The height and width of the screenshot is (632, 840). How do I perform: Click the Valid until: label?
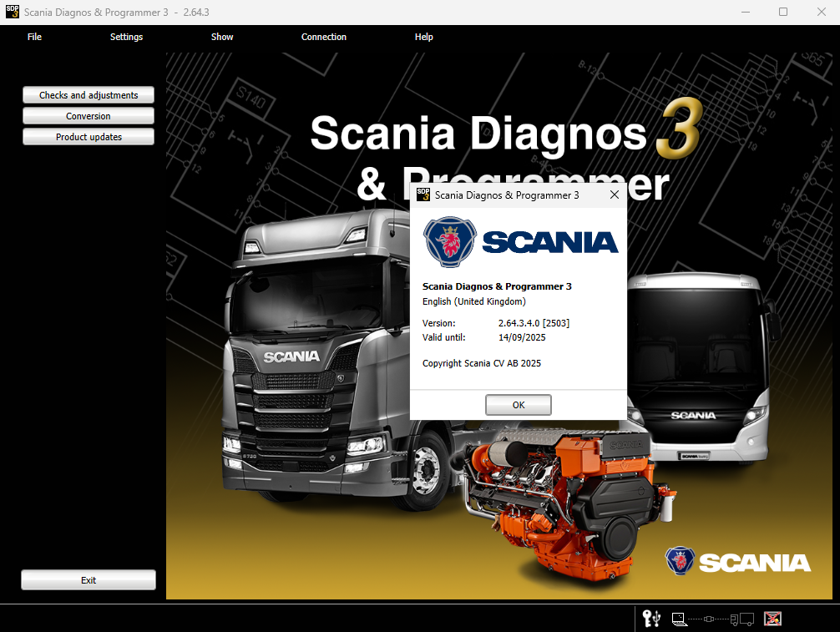tap(443, 337)
